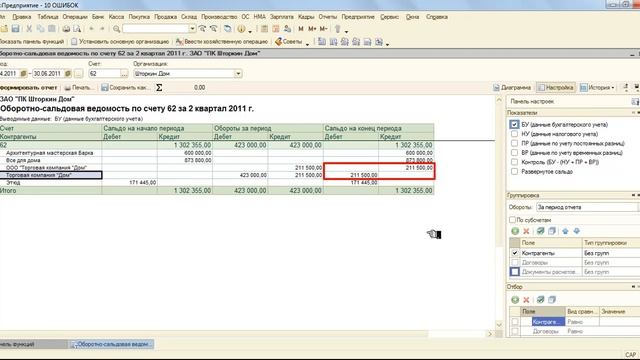640x360 pixels.
Task: Toggle БУ (данные бухгалтерского учета) checkbox
Action: (x=514, y=124)
